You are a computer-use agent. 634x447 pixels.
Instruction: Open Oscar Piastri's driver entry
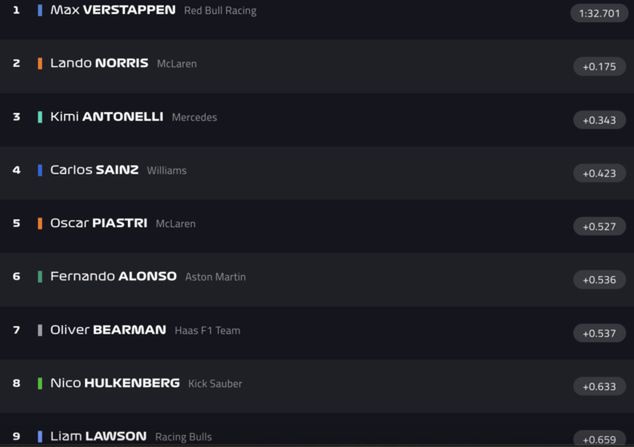coord(98,223)
